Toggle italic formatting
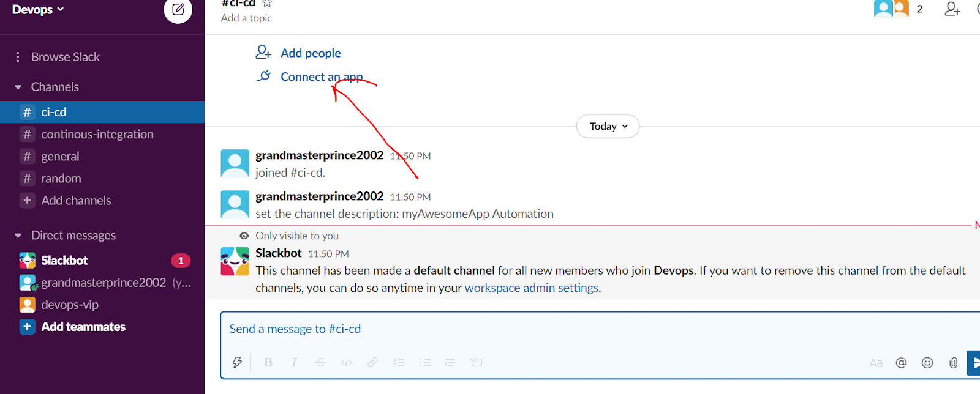This screenshot has width=980, height=394. pos(294,362)
